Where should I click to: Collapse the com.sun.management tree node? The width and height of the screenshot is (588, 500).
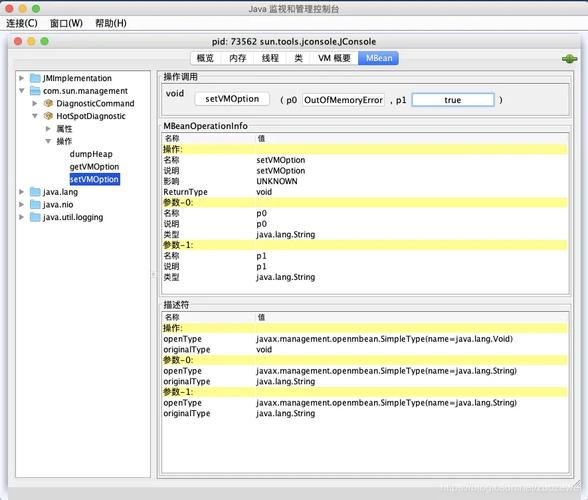(x=22, y=91)
